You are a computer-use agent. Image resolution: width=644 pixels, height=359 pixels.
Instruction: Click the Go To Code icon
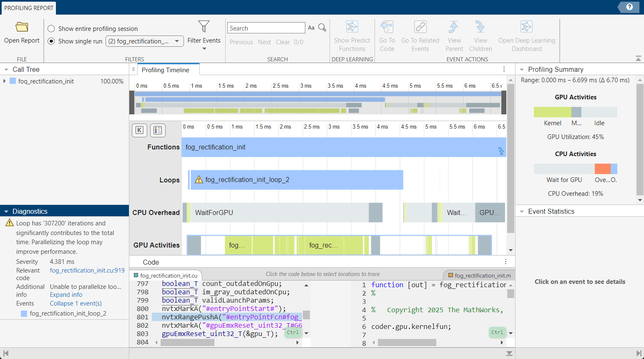(x=387, y=27)
